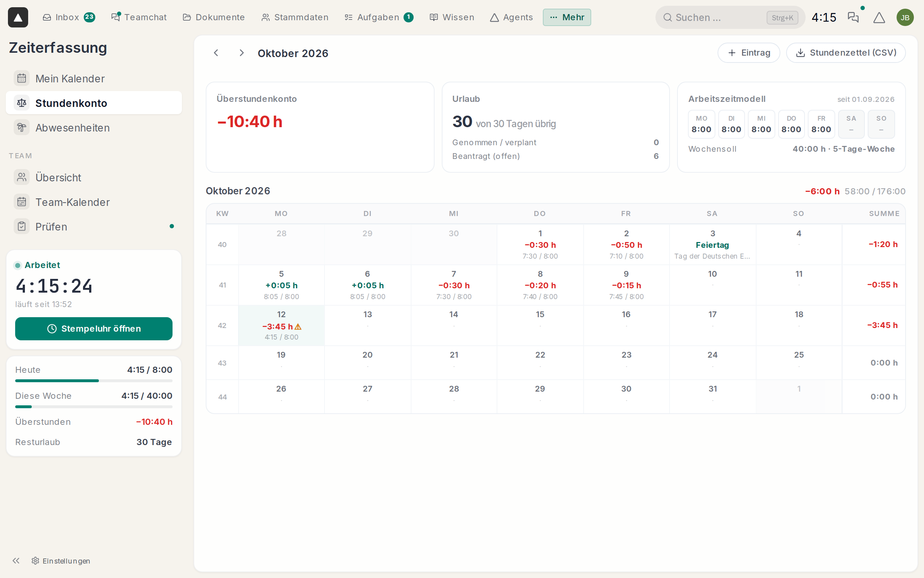Open the chat bubbles icon near clock
This screenshot has height=578, width=924.
click(853, 17)
